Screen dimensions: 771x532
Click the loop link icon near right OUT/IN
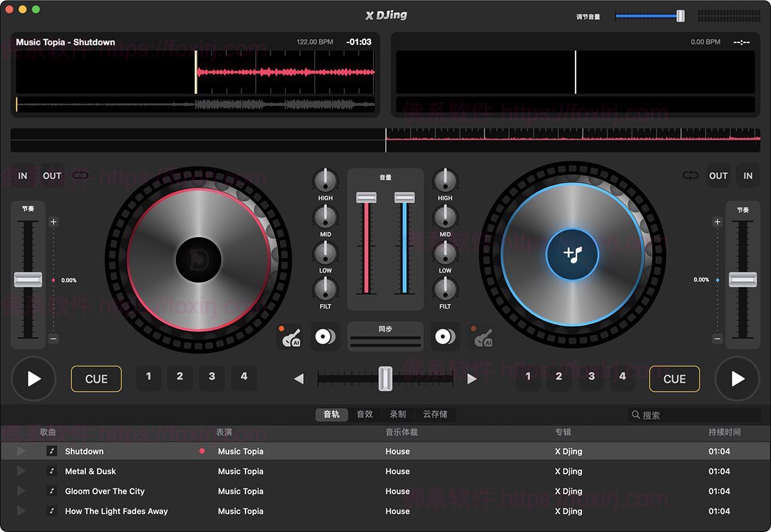coord(690,175)
